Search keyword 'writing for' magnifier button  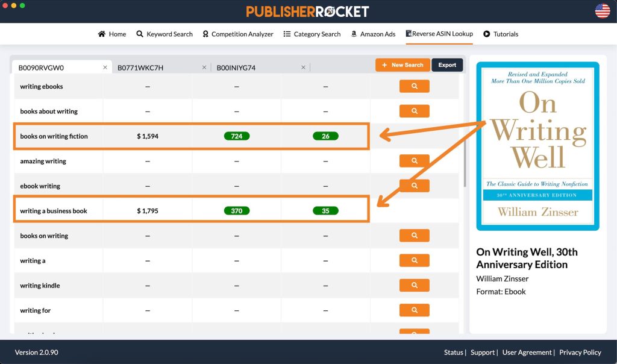pos(414,310)
